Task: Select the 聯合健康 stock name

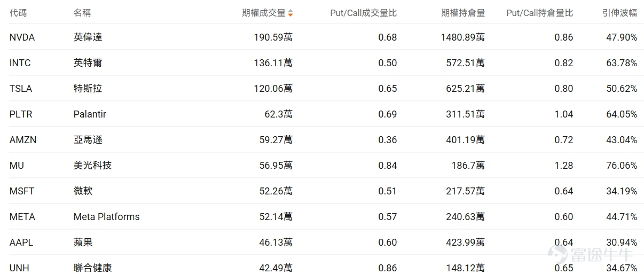Action: (x=92, y=268)
